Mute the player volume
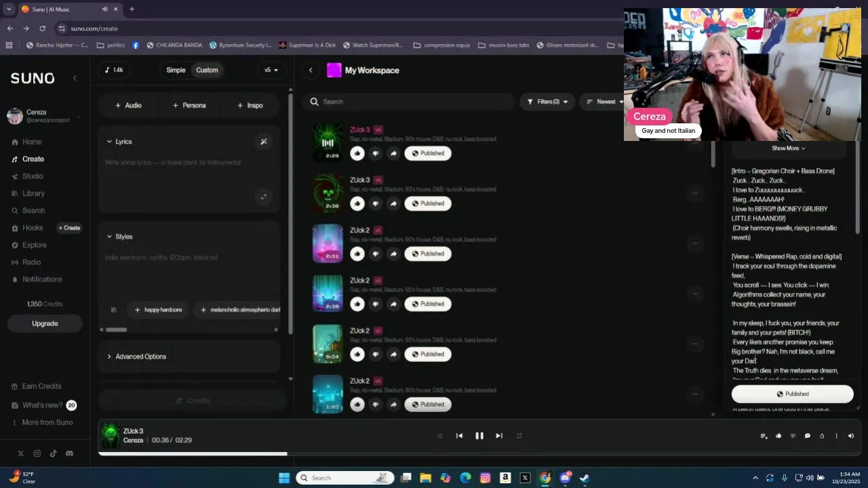The image size is (868, 488). click(850, 436)
